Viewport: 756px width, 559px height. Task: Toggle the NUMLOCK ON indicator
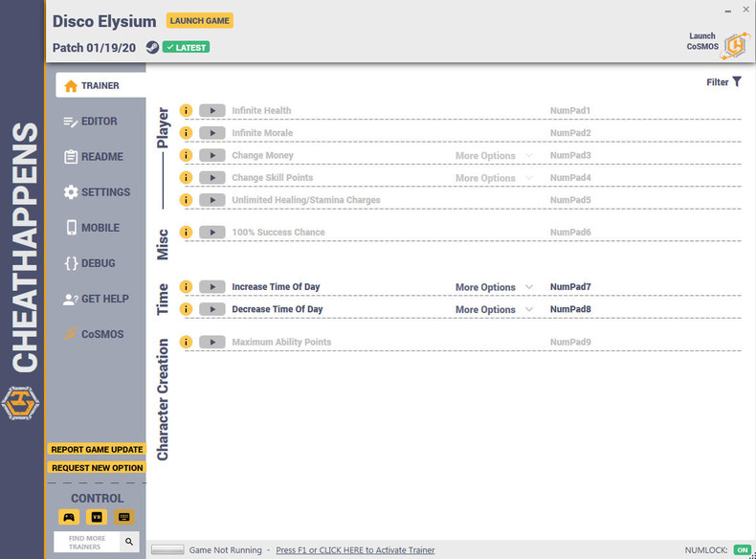tap(742, 549)
